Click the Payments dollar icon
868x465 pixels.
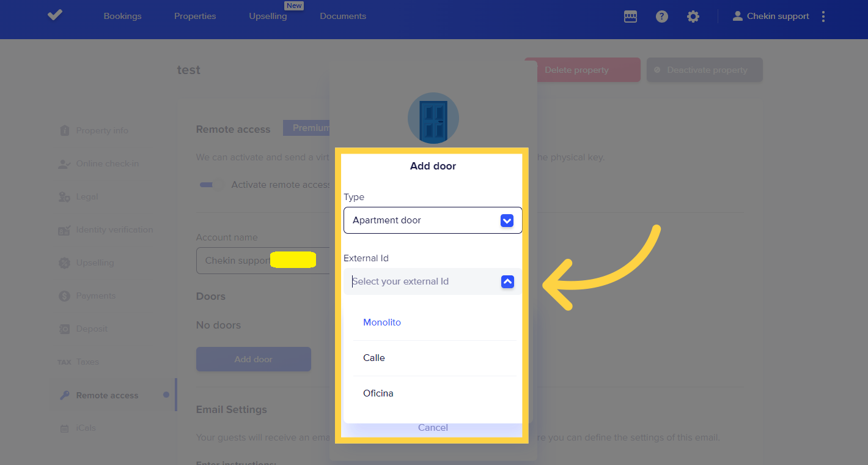coord(64,296)
